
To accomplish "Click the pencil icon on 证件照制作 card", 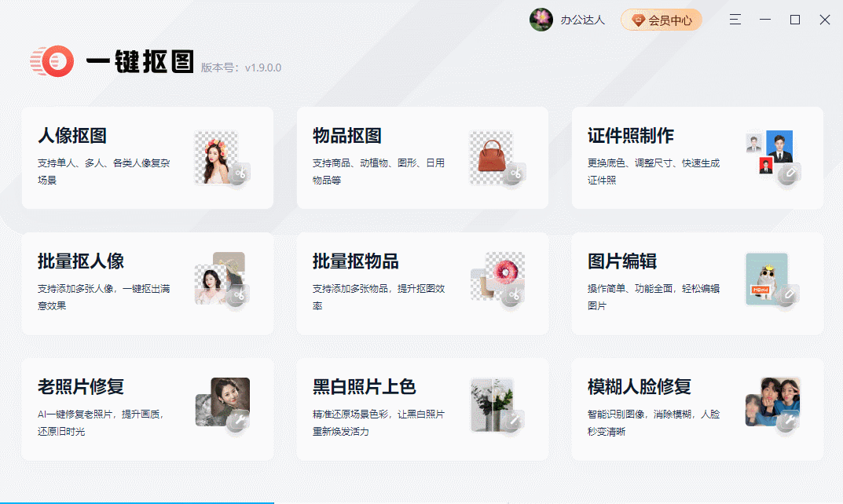I will tap(790, 173).
